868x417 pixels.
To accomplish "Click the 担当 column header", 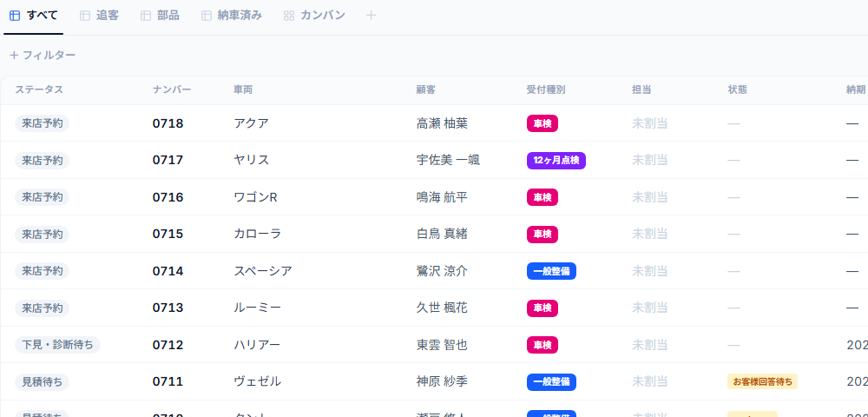I will 641,89.
